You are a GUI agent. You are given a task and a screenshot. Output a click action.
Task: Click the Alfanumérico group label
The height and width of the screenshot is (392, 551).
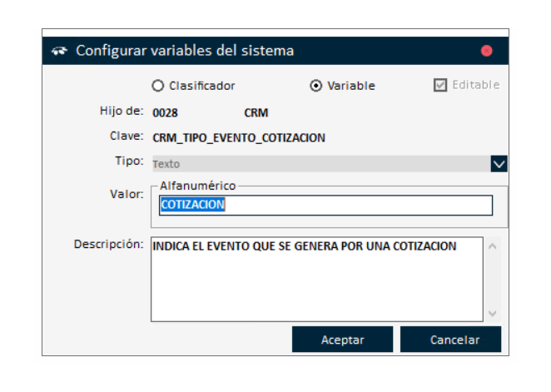[x=198, y=185]
